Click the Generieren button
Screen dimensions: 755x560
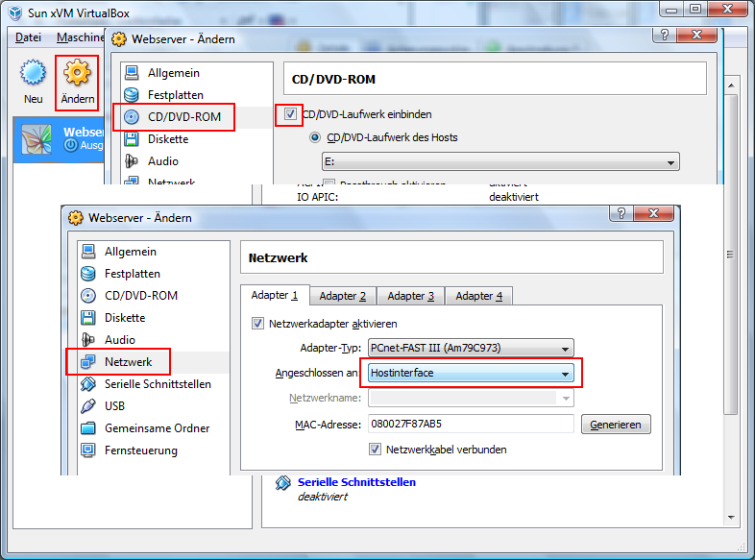click(616, 424)
